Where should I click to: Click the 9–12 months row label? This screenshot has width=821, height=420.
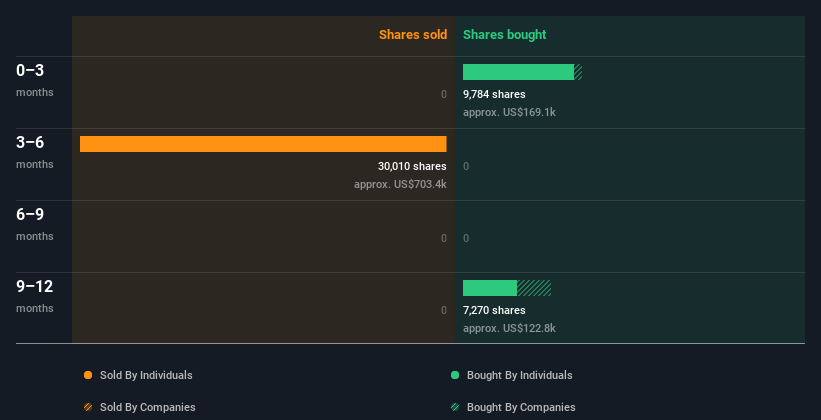tap(35, 296)
